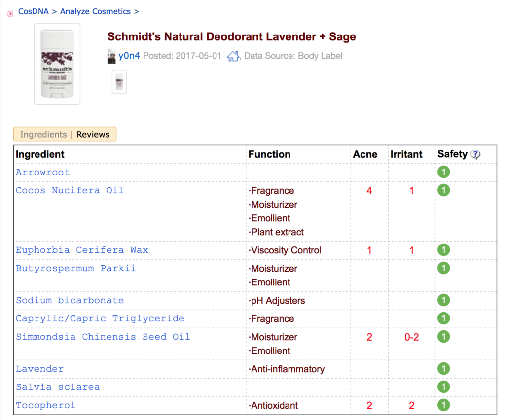This screenshot has width=505, height=420.
Task: Click the home icon beside Data Source
Action: click(x=233, y=56)
